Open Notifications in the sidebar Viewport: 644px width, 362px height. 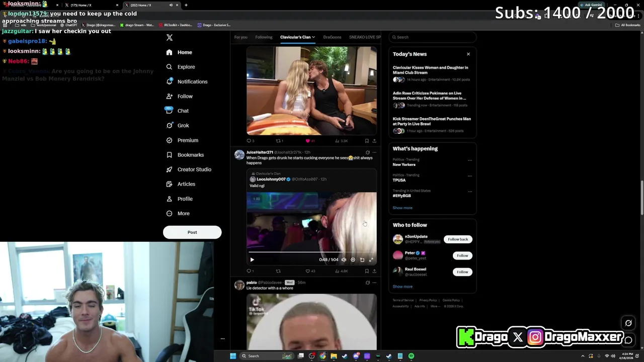[187, 81]
